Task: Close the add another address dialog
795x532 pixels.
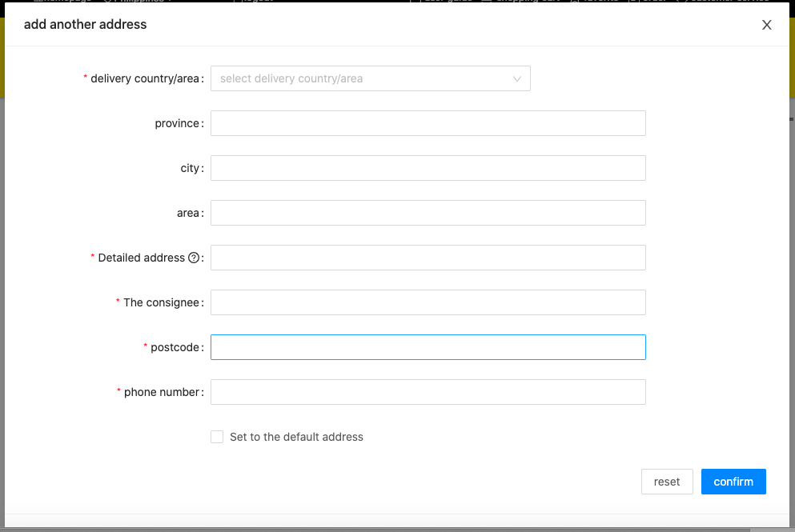Action: coord(766,25)
